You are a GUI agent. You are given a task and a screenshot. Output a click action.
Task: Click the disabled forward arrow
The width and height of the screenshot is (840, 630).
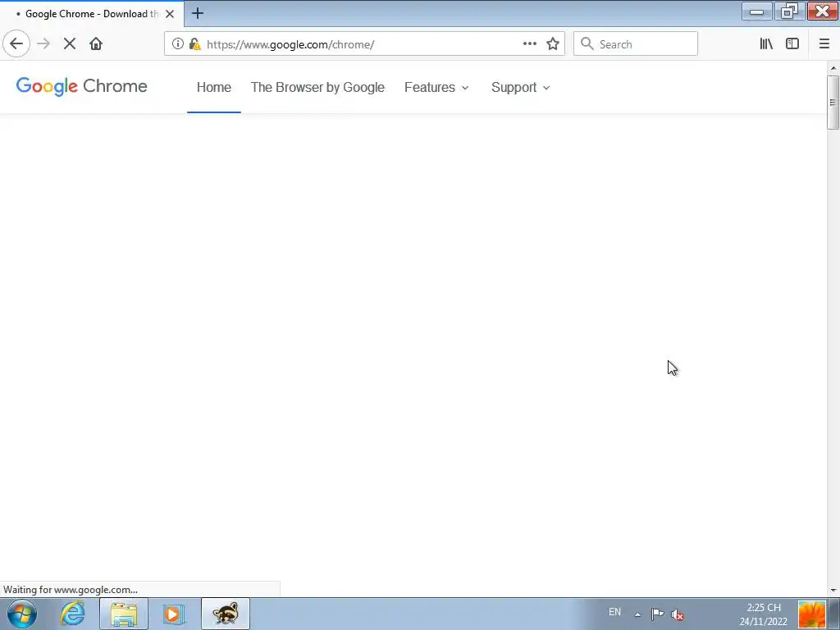point(43,44)
